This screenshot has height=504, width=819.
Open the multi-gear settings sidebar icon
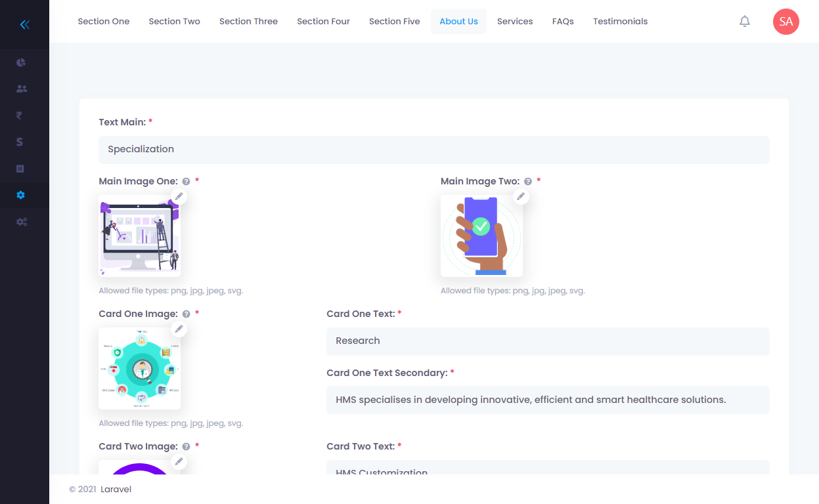point(22,222)
